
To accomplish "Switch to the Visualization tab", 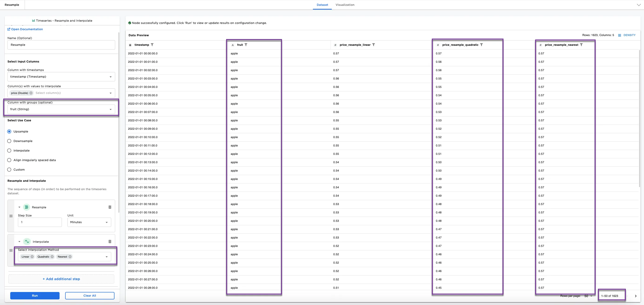I will tap(345, 5).
